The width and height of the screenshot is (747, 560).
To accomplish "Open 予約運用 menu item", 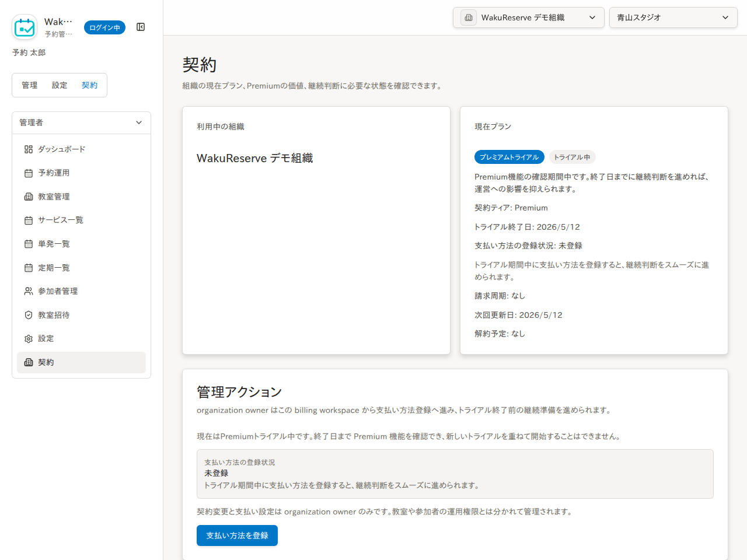I will 81,173.
